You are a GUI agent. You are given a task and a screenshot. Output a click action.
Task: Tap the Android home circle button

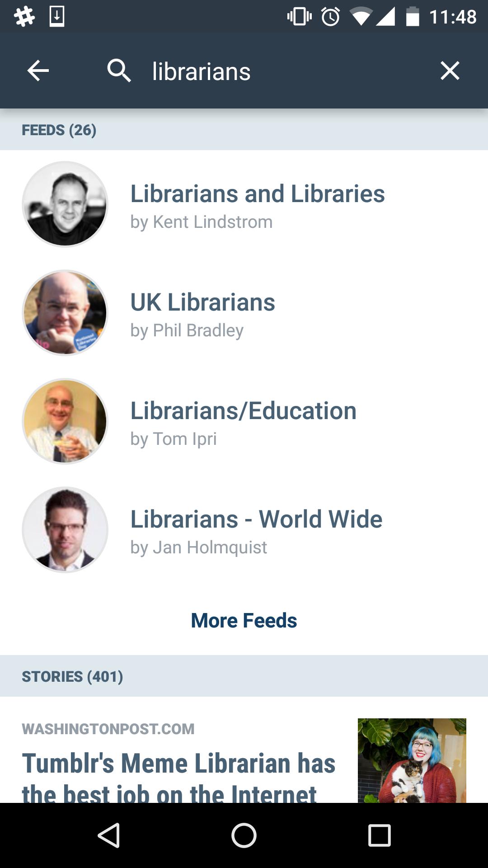244,835
